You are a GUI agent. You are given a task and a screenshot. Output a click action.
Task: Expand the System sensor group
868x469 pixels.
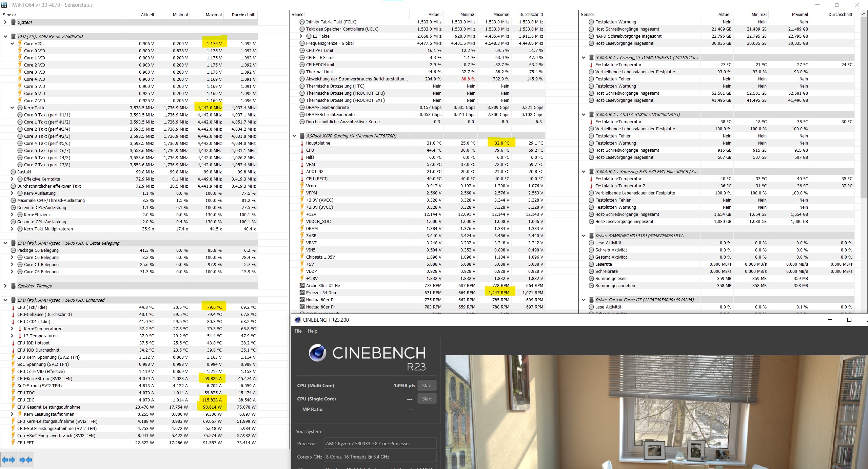5,22
